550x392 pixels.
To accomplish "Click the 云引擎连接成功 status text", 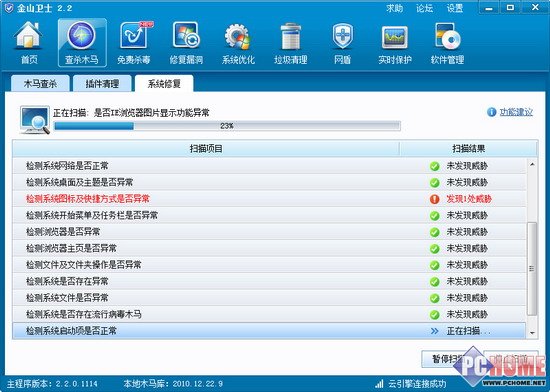I will point(417,384).
